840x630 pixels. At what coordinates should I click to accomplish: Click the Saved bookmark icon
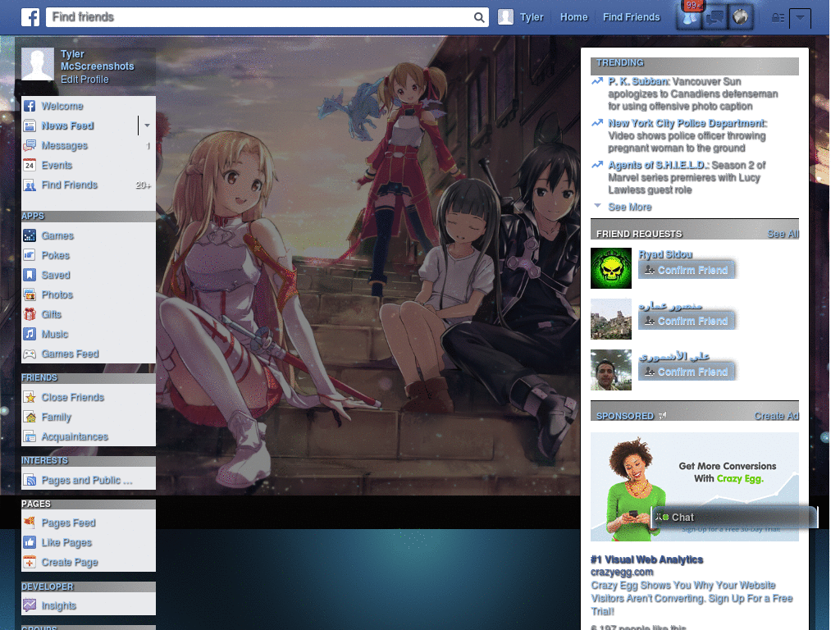coord(30,275)
